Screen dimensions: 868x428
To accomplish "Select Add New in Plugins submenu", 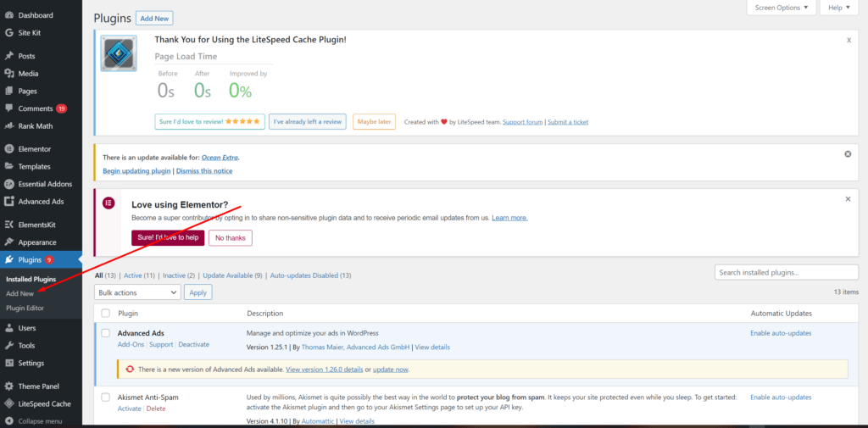I will 20,293.
